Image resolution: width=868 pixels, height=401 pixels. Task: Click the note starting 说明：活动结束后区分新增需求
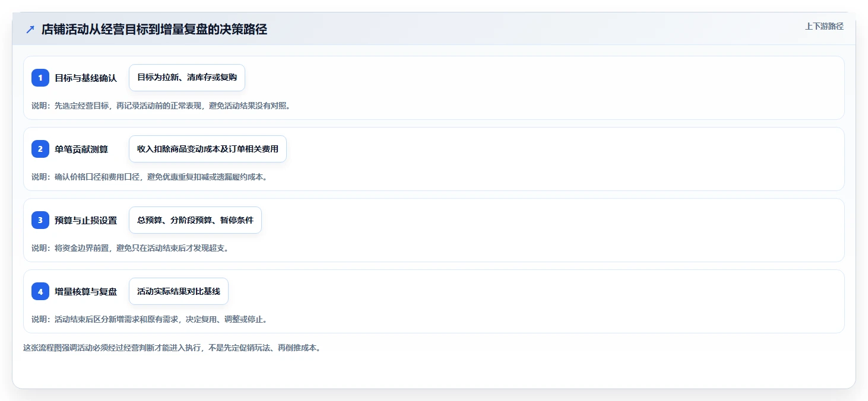[x=150, y=319]
